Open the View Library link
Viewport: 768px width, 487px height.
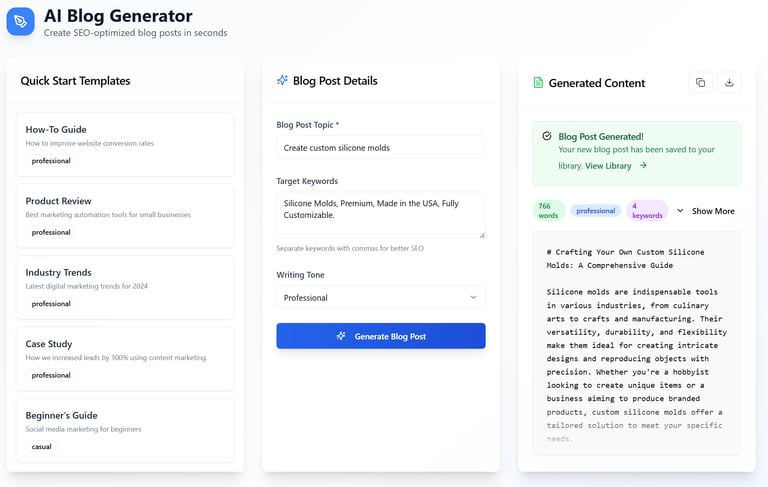(608, 166)
